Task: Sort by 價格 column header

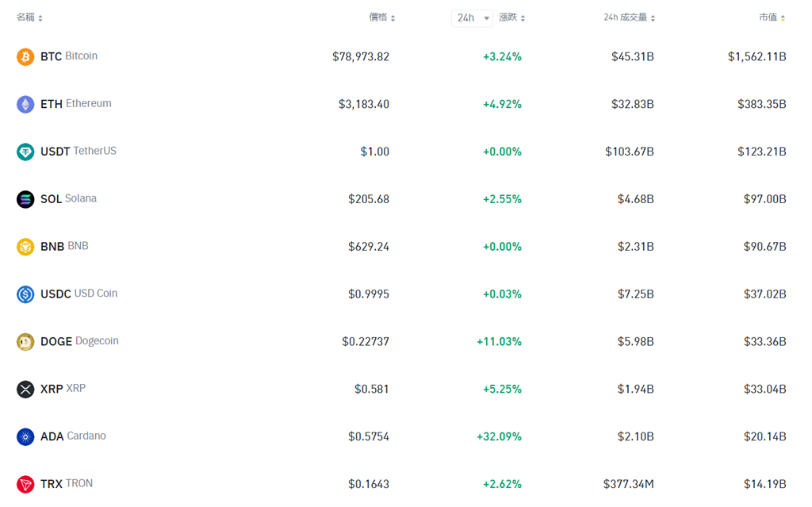Action: 382,17
